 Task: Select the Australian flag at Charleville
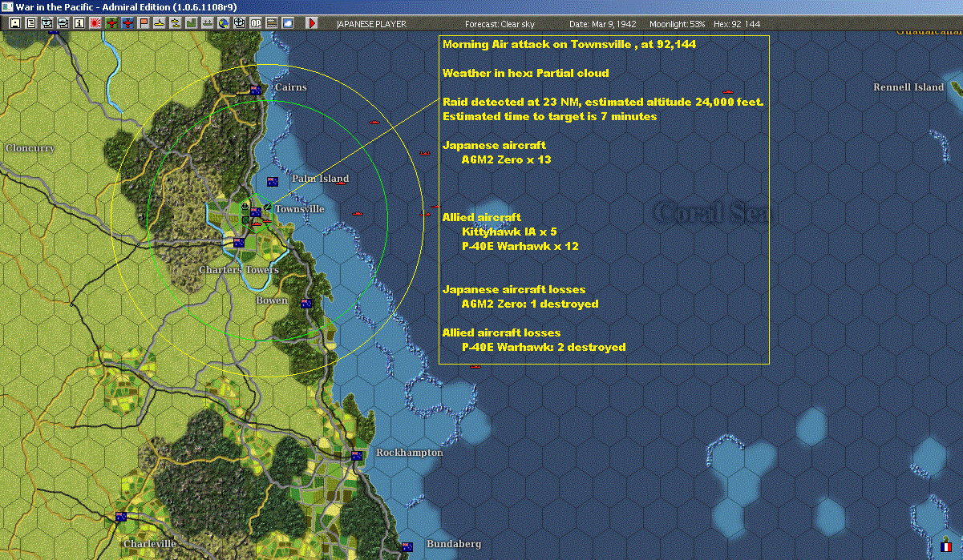[x=121, y=517]
